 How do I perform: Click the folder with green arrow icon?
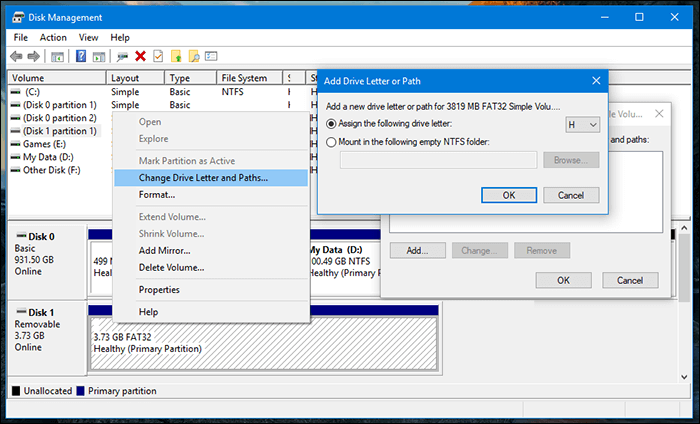176,56
